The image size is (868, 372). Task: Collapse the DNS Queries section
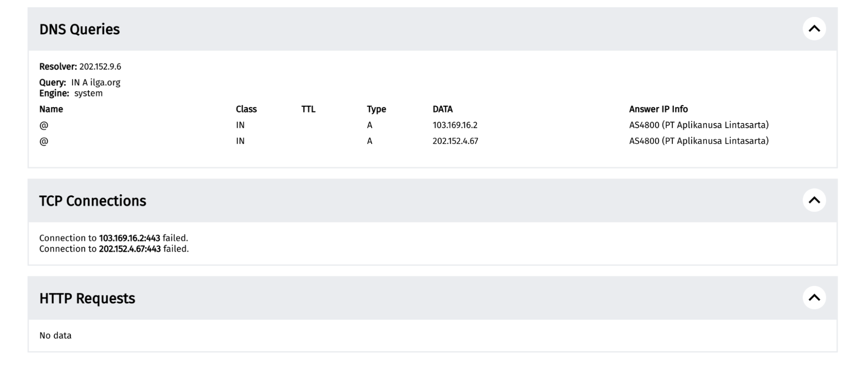click(x=814, y=29)
